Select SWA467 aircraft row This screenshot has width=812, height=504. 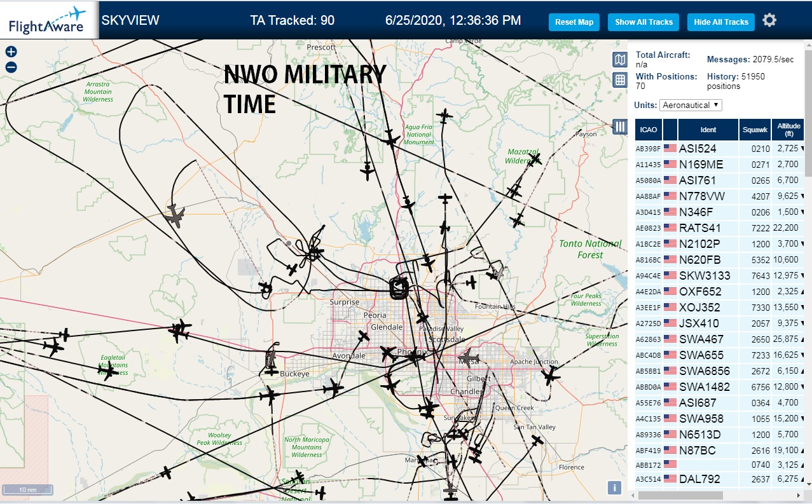720,339
